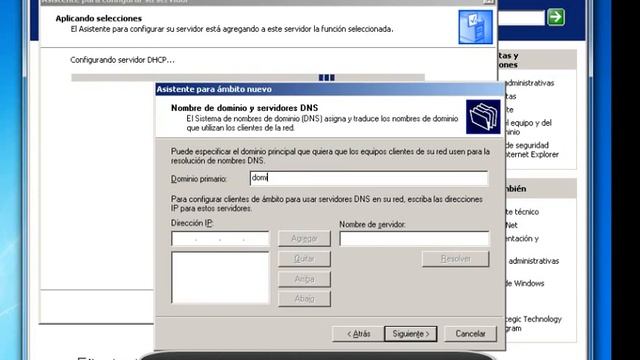Click the search box beside green arrow
This screenshot has width=640, height=360.
[x=522, y=18]
